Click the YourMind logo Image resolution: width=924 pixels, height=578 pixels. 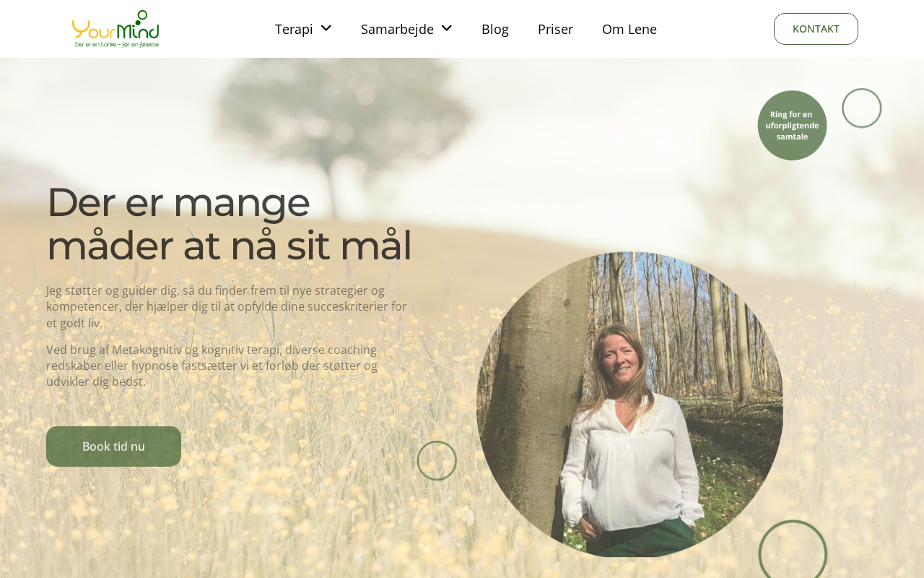(x=115, y=29)
